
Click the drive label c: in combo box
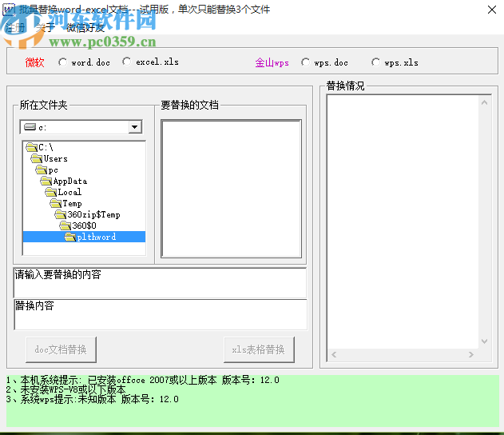[x=42, y=128]
